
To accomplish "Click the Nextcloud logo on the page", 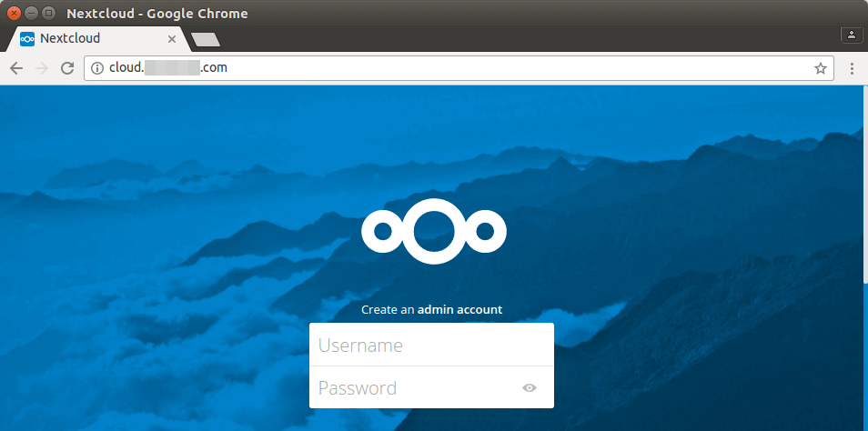I will tap(434, 231).
